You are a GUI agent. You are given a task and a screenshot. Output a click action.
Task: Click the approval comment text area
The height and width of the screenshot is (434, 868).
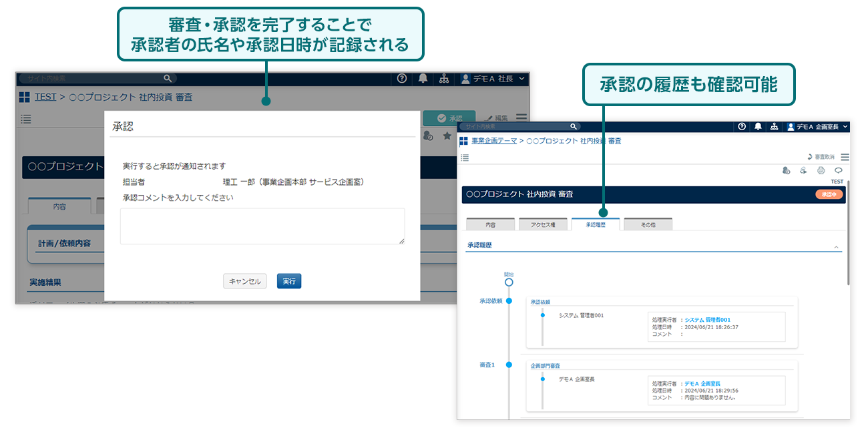pos(262,226)
